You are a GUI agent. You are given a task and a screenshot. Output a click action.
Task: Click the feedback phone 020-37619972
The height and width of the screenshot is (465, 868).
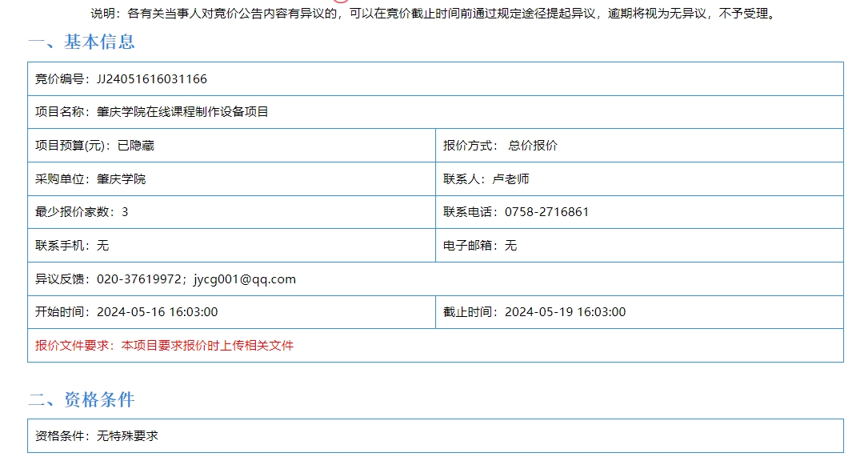(138, 279)
